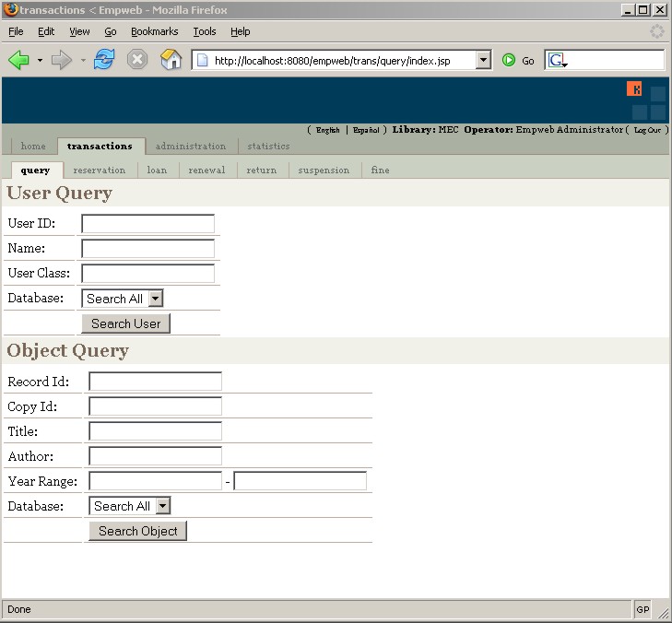
Task: Open the fine sub-tab
Action: click(x=380, y=170)
